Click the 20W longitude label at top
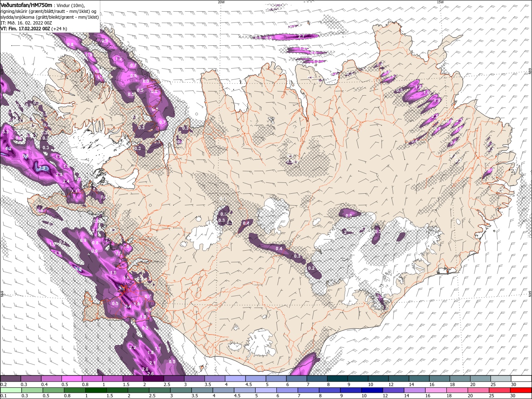Viewport: 532px width, 399px height. tap(221, 2)
